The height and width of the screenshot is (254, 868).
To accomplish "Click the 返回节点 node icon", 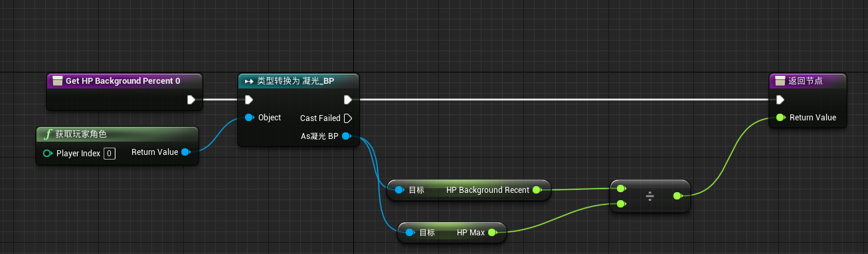I will pyautogui.click(x=780, y=80).
